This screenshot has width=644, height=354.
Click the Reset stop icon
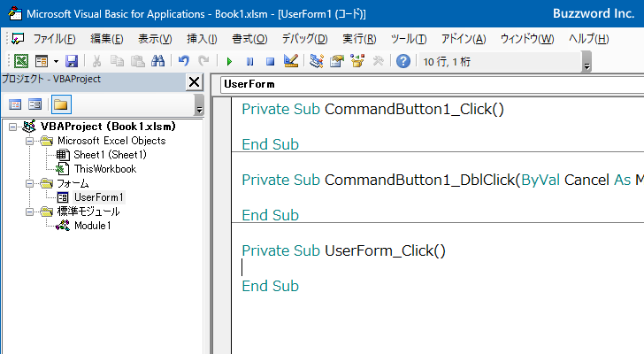(x=270, y=62)
